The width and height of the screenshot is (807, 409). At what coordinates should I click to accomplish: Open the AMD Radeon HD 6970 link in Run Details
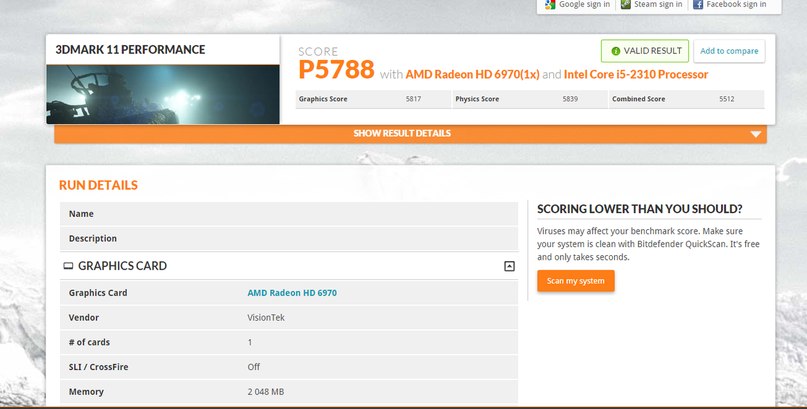pos(292,293)
